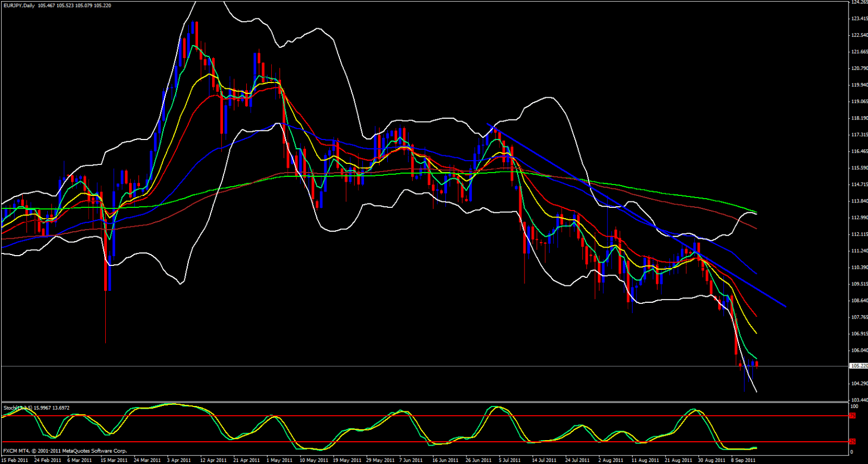Click the 5 Jul 2011 date label
The height and width of the screenshot is (464, 868).
(x=510, y=460)
